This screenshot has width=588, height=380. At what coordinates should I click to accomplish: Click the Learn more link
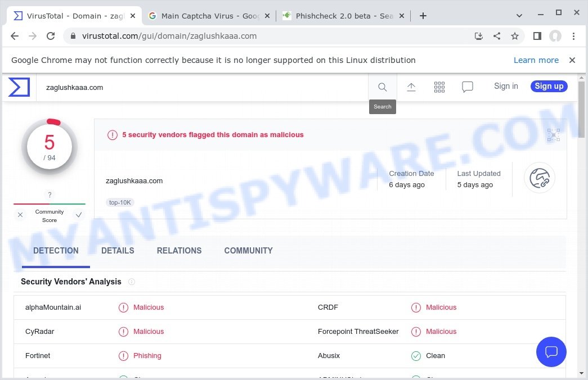536,60
